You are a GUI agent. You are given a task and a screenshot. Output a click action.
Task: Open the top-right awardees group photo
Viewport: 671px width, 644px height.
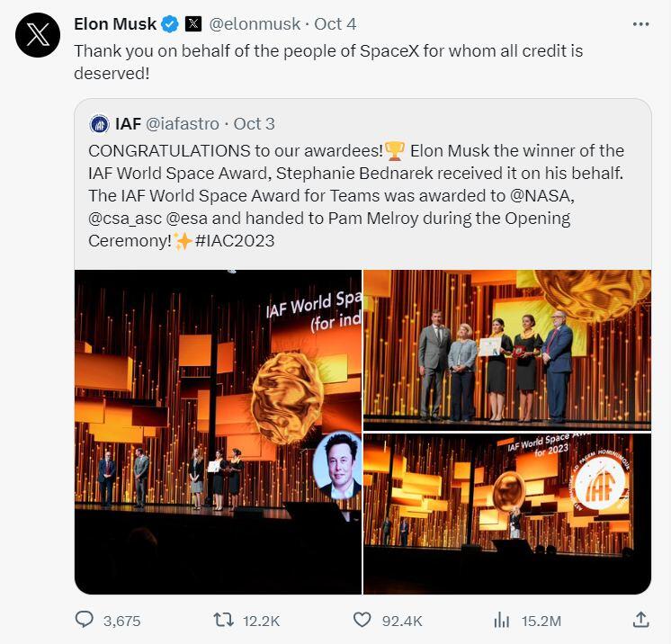506,349
